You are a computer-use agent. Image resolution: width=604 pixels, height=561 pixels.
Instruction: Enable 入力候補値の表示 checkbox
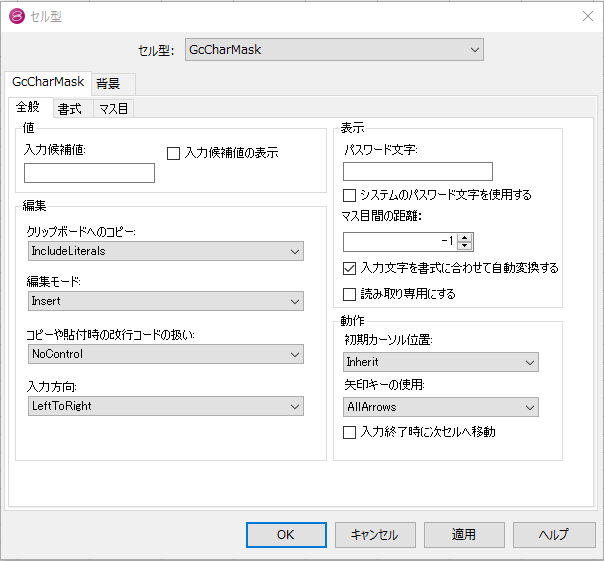pos(173,153)
